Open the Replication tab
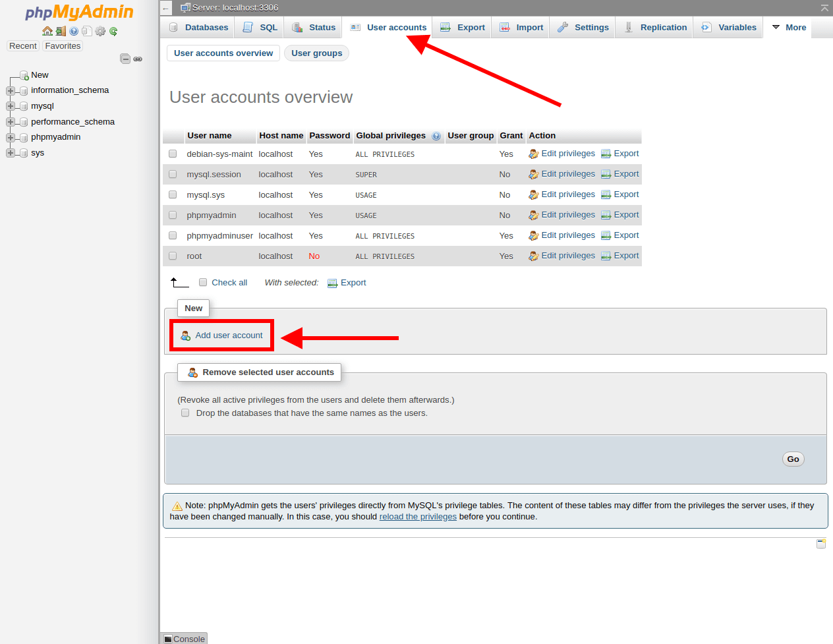833x644 pixels. [x=655, y=27]
